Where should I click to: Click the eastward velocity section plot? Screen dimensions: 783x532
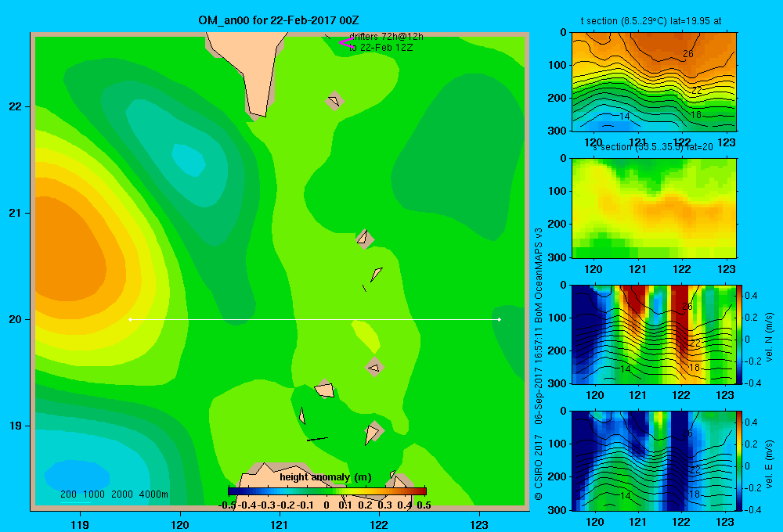[654, 461]
